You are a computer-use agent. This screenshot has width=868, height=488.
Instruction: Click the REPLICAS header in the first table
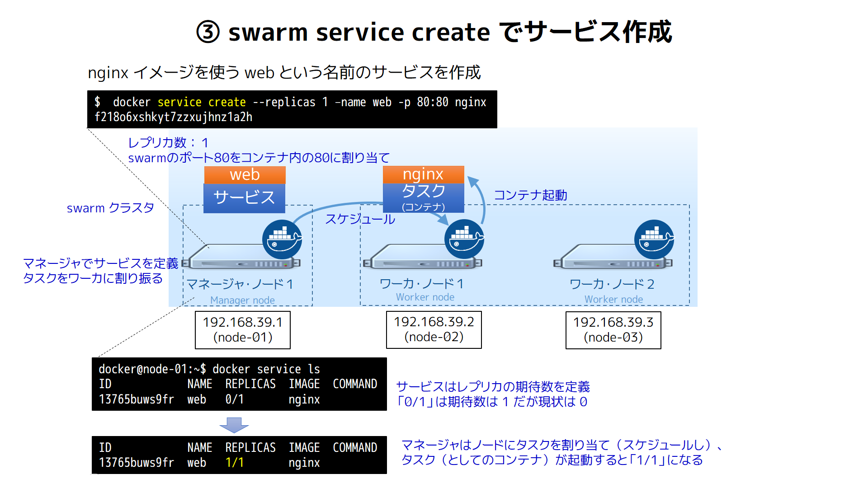pos(250,384)
